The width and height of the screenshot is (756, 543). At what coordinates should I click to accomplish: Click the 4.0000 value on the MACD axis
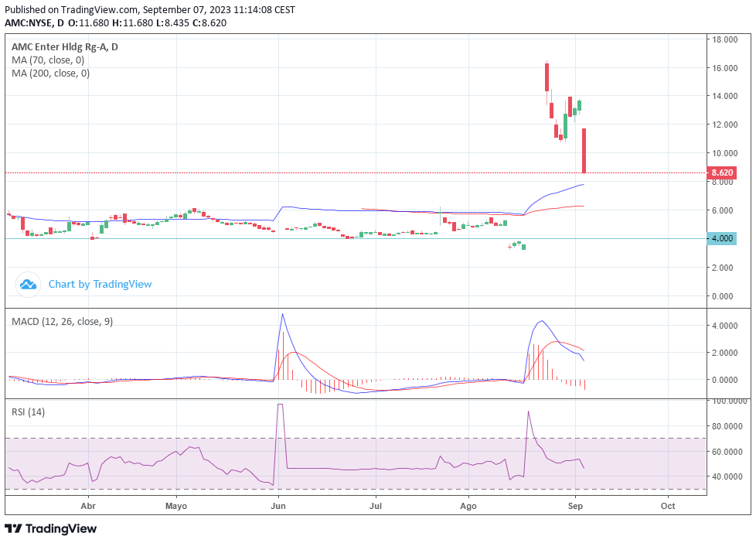point(724,326)
